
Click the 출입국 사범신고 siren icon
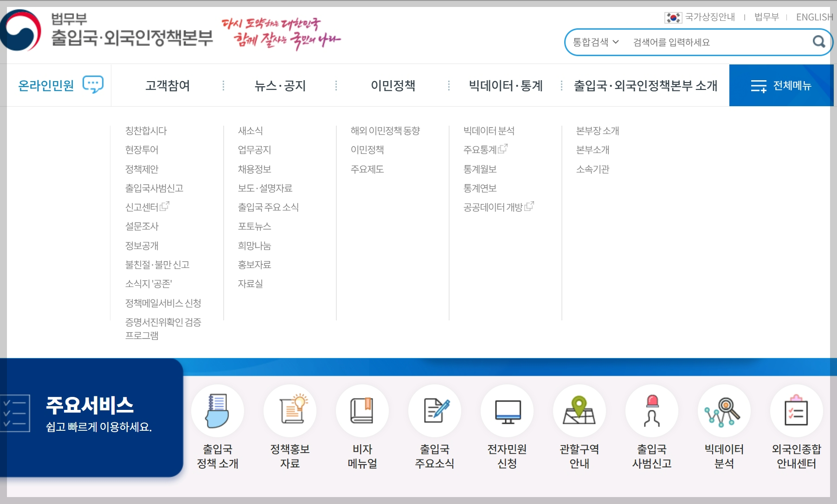coord(651,411)
